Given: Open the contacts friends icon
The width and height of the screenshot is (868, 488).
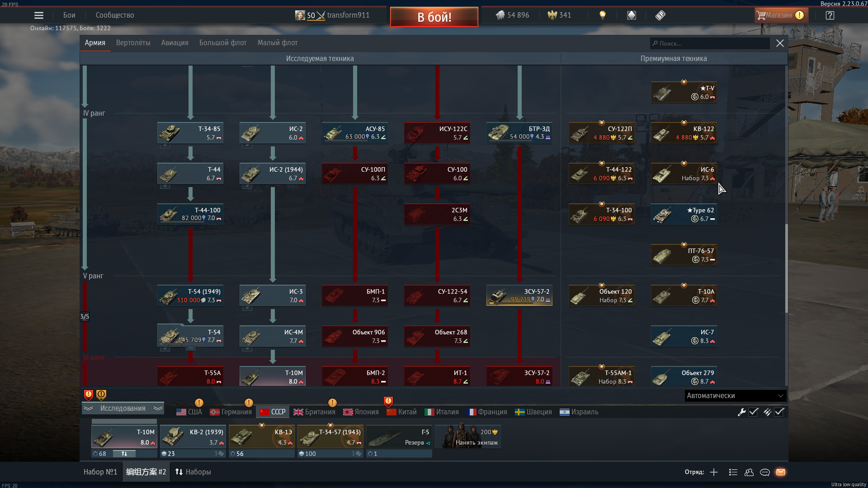Looking at the screenshot, I should (749, 472).
